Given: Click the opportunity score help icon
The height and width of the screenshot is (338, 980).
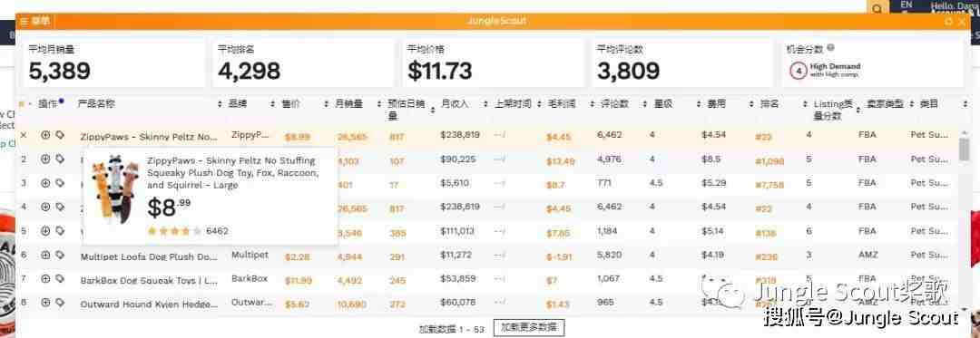Looking at the screenshot, I should click(x=830, y=47).
